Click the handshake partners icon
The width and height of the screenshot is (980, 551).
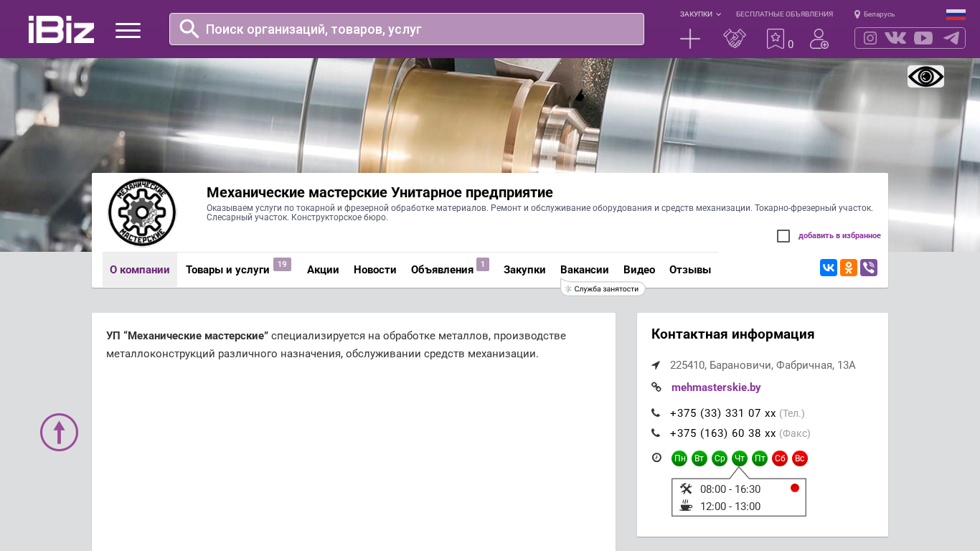click(x=734, y=39)
